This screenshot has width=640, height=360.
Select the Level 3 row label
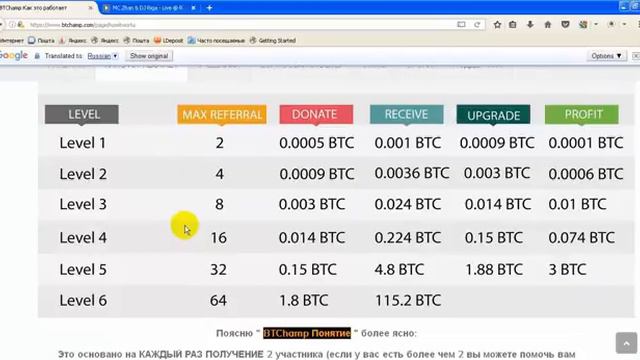(83, 204)
